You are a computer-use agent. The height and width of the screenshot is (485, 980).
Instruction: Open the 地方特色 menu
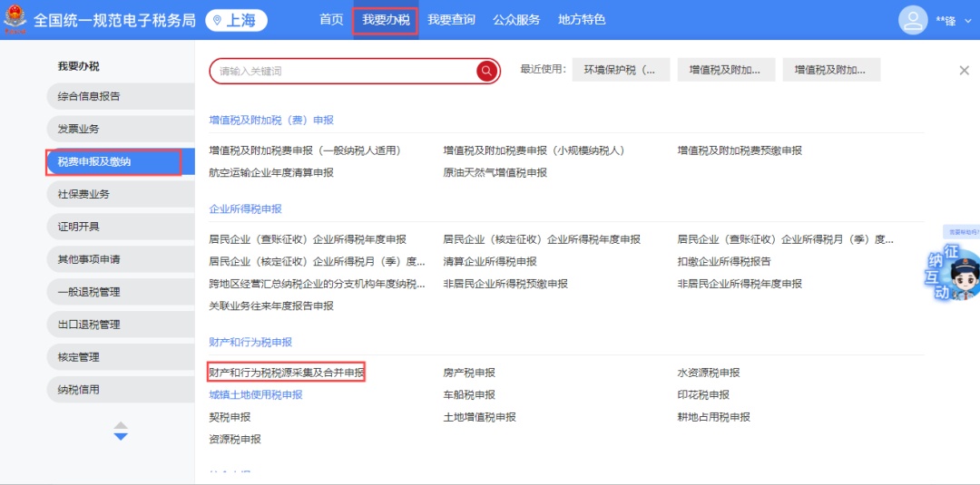(582, 20)
